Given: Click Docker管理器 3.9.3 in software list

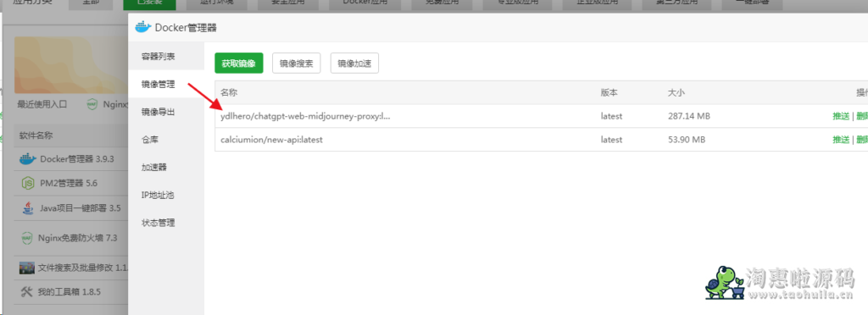Looking at the screenshot, I should [x=77, y=159].
